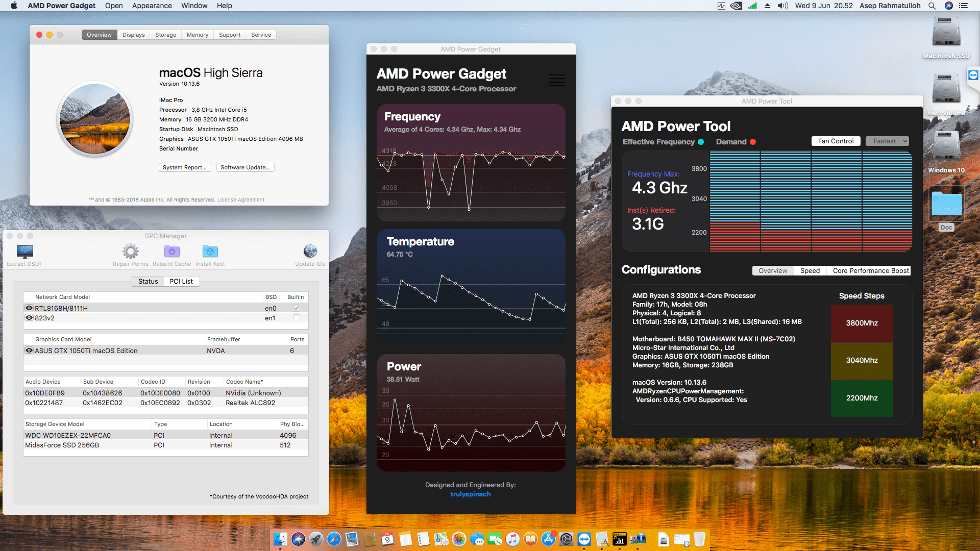
Task: Launch Siri from the Dock
Action: coord(298,539)
